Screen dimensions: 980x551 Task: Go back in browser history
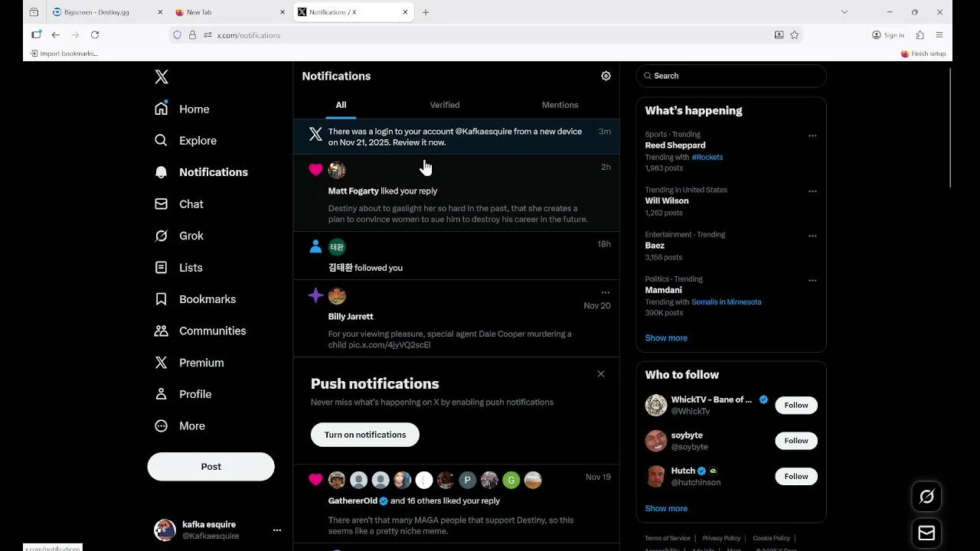(56, 34)
